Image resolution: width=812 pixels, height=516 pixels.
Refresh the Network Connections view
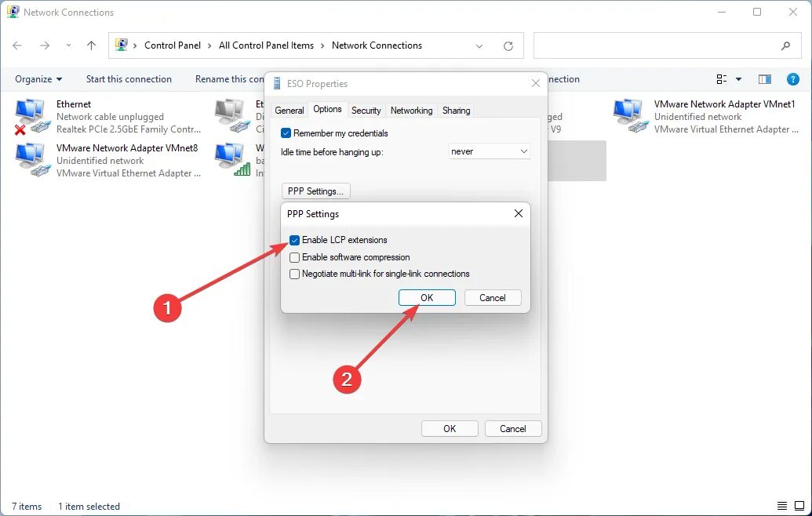click(x=508, y=46)
